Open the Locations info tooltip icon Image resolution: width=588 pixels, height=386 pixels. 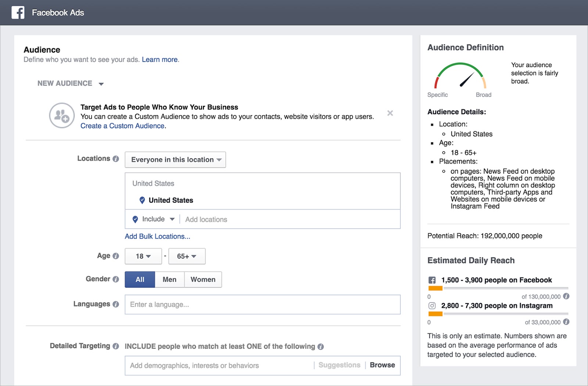click(x=116, y=159)
